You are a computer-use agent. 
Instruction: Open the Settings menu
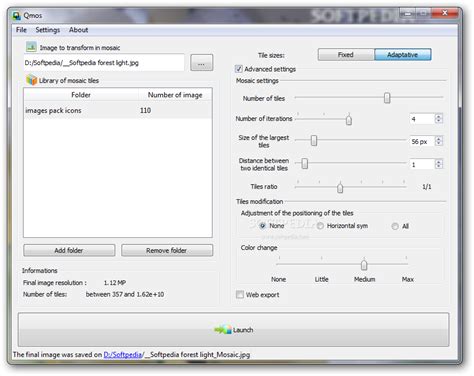pos(48,30)
